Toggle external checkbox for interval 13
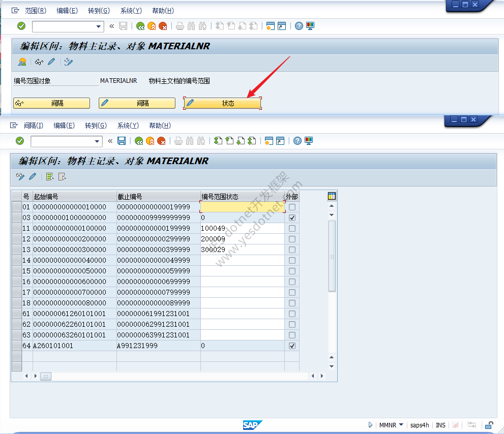Viewport: 504px width, 434px height. 292,250
